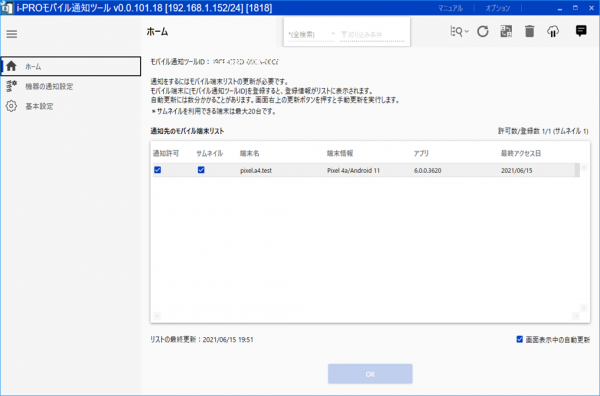
Task: Close the i-PRO tool window
Action: [591, 8]
